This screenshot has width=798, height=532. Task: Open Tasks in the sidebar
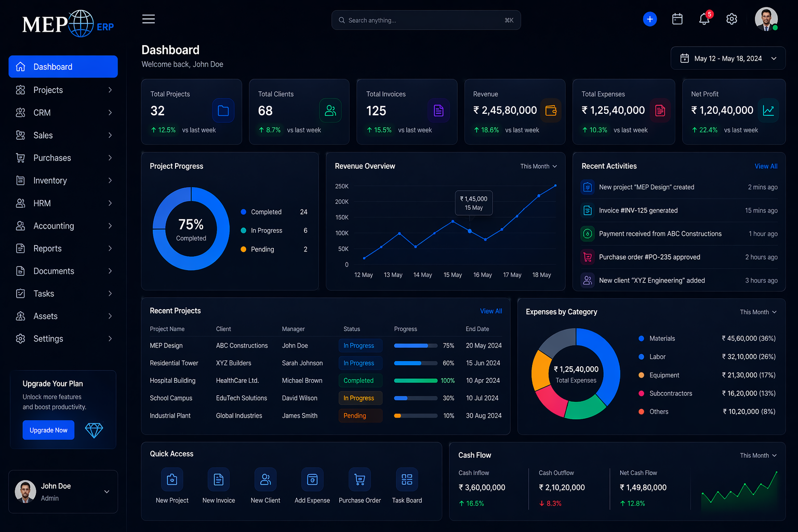coord(63,294)
